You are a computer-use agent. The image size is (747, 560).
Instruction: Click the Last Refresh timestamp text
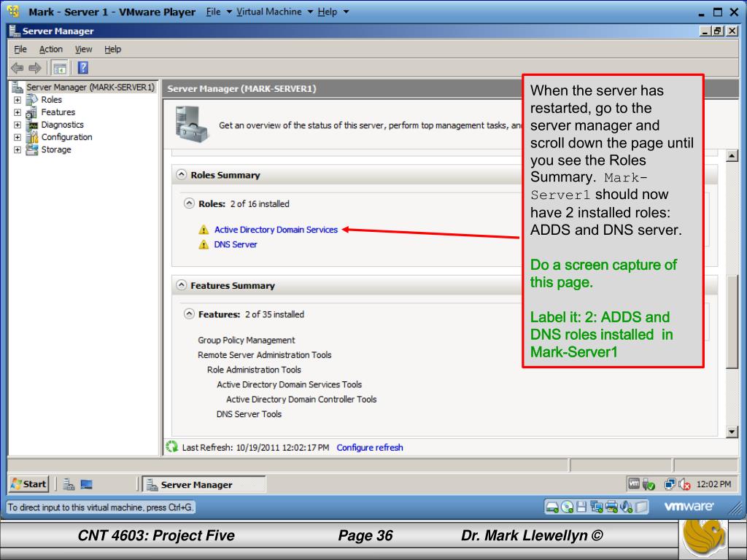tap(255, 448)
